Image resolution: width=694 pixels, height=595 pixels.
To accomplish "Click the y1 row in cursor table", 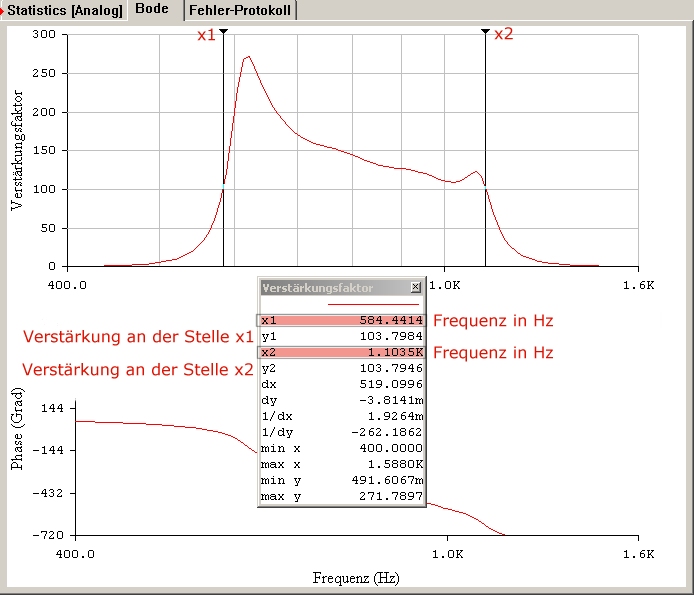I will click(341, 337).
